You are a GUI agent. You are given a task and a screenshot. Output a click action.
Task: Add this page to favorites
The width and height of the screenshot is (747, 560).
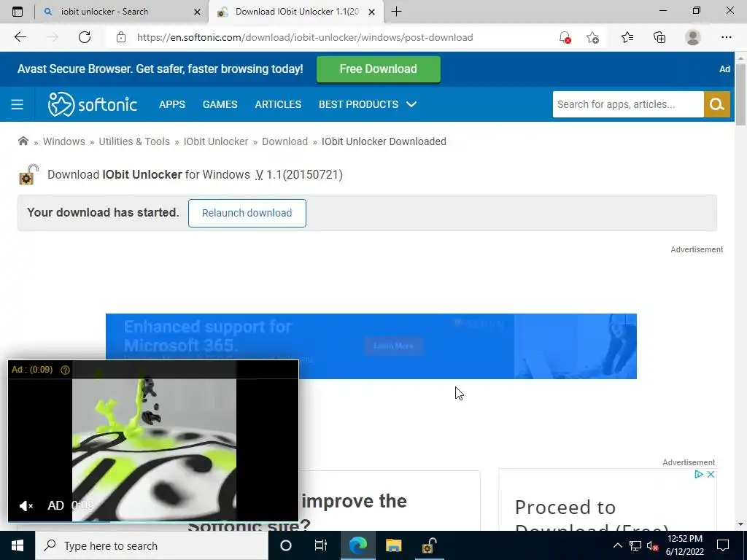[592, 37]
